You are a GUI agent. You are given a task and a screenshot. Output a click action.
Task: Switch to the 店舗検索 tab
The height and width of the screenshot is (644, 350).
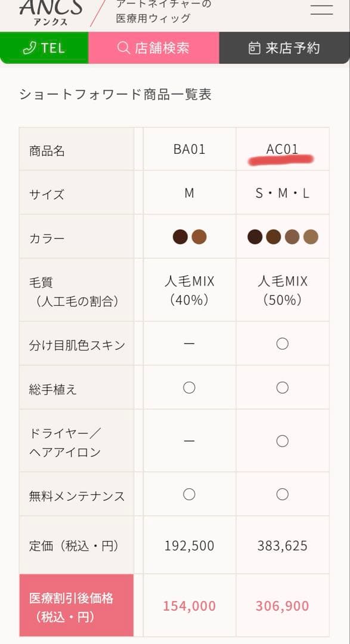point(155,48)
